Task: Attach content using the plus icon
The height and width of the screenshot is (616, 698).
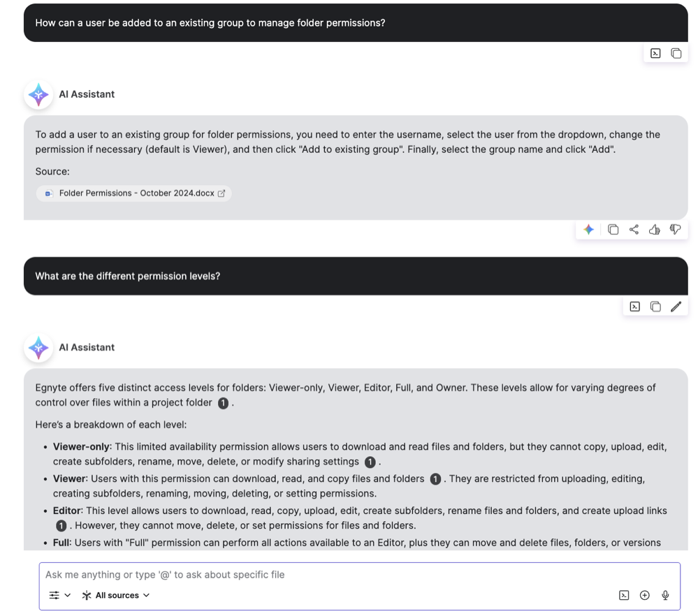Action: point(644,595)
